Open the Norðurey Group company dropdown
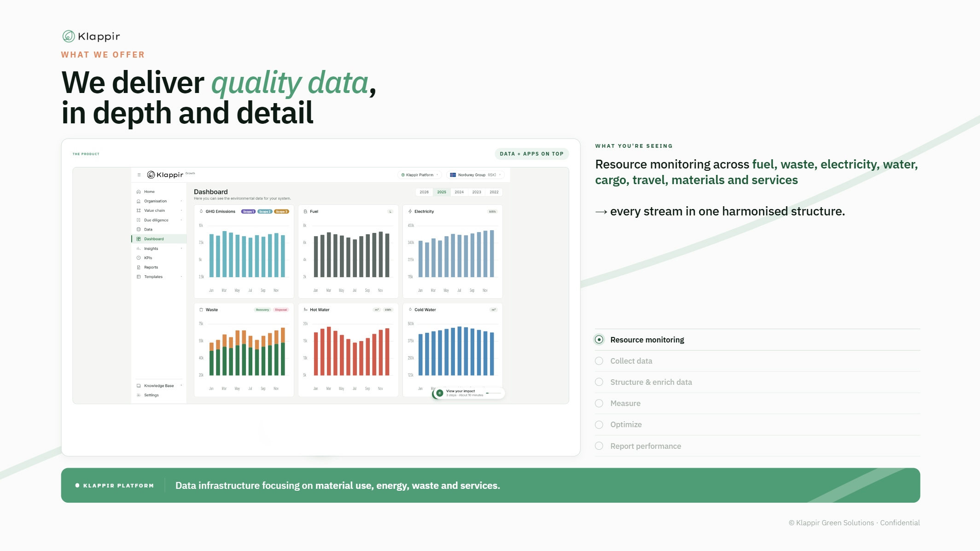Screen dimensions: 980x551 point(475,175)
